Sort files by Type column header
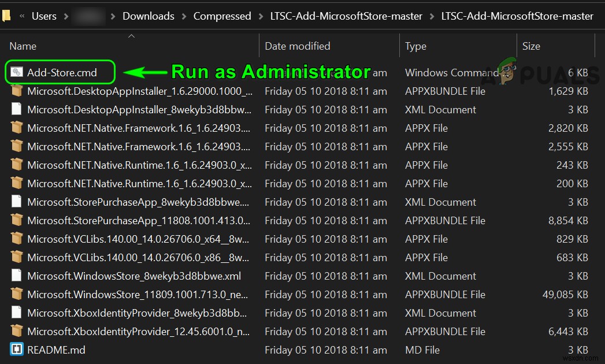 [415, 46]
